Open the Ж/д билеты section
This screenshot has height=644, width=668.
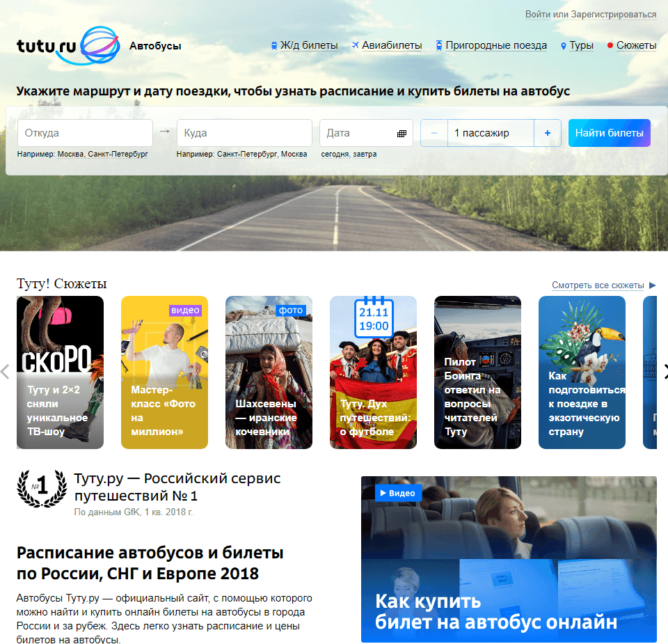(x=309, y=46)
